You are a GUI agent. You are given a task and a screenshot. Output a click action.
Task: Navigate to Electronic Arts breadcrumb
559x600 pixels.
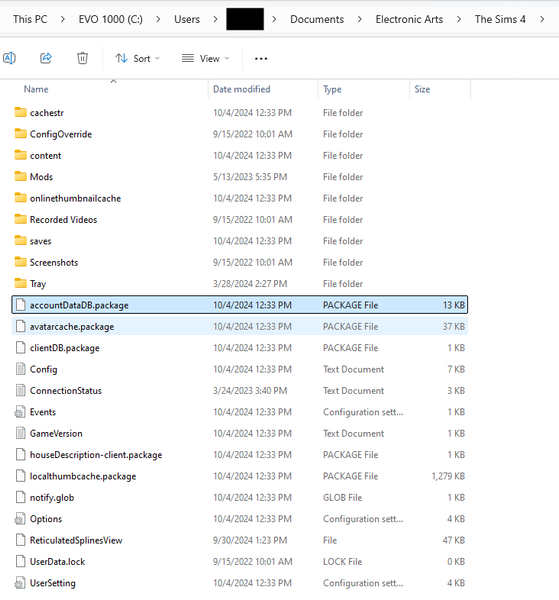[409, 19]
